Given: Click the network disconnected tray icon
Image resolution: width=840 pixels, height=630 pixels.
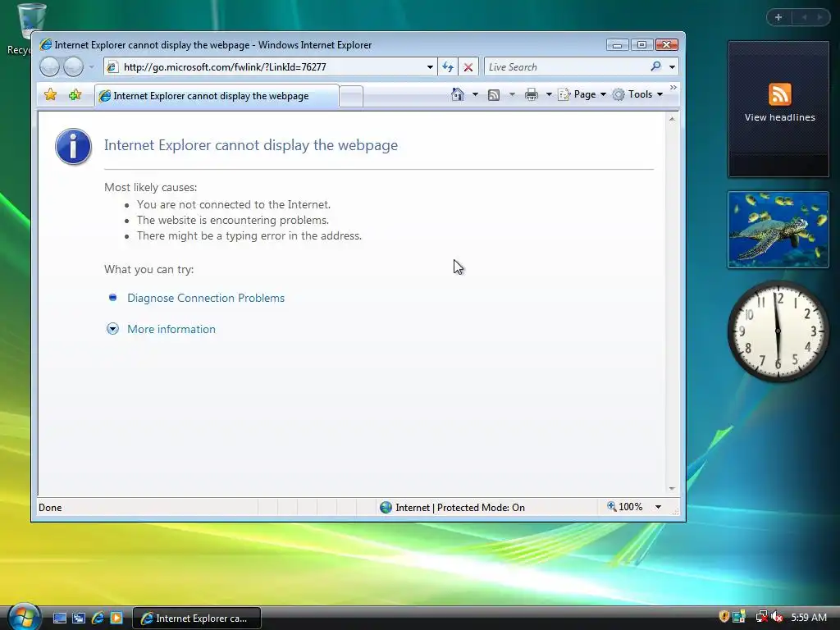Looking at the screenshot, I should pos(760,617).
